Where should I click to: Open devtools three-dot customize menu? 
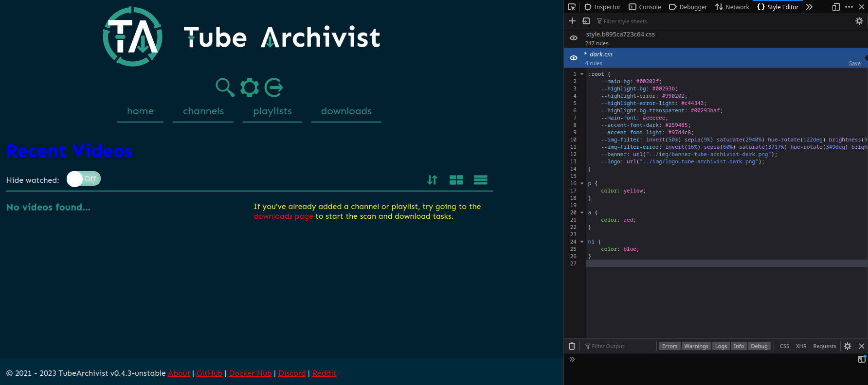coord(849,7)
